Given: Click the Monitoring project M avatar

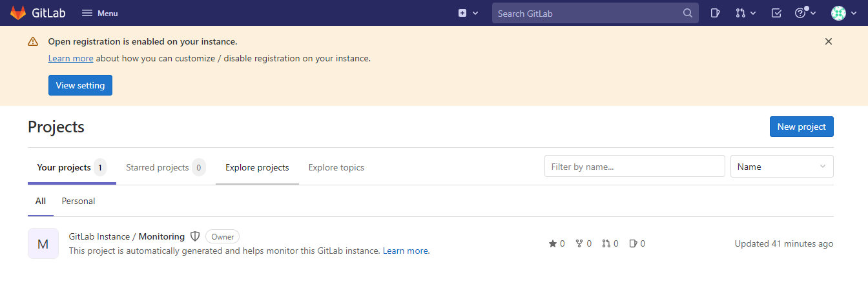Looking at the screenshot, I should click(43, 243).
